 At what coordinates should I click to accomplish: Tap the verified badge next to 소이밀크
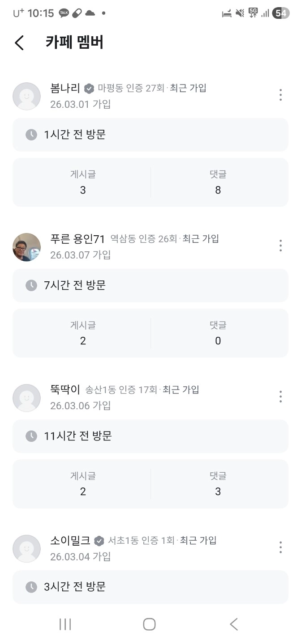click(x=99, y=541)
